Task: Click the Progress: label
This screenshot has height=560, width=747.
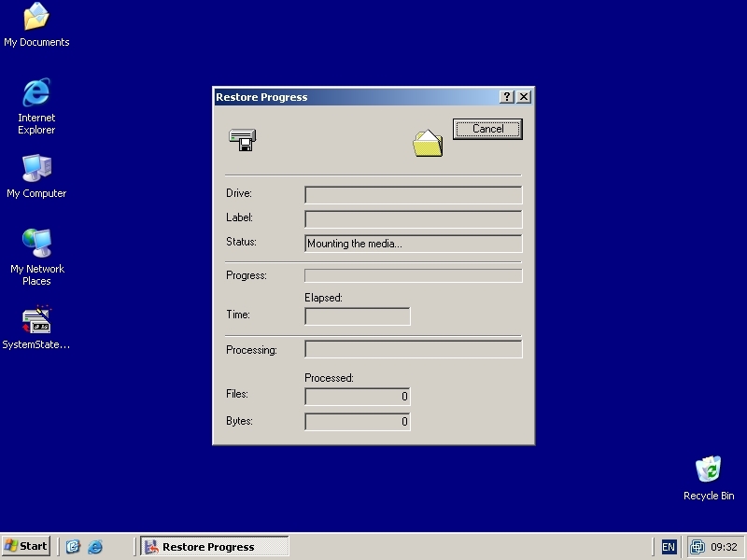Action: pyautogui.click(x=247, y=275)
